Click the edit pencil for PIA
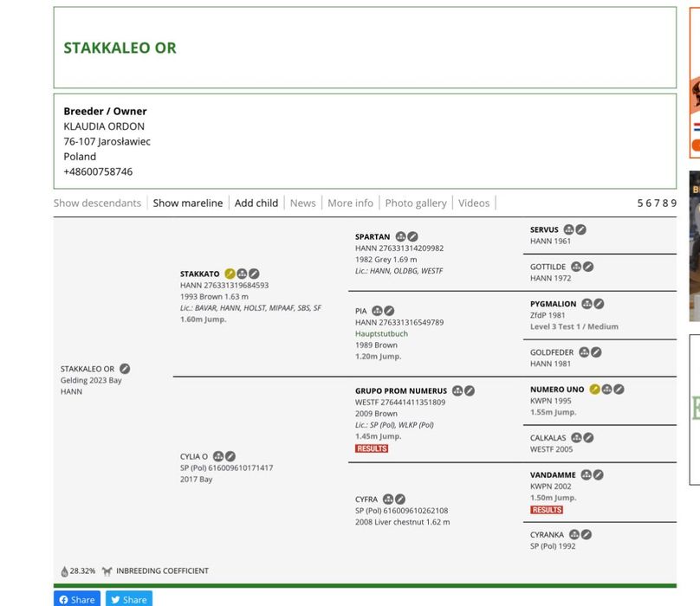 pyautogui.click(x=389, y=311)
